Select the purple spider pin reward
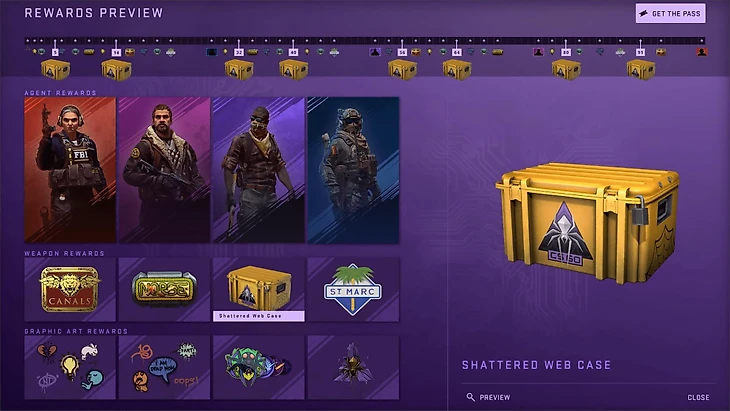This screenshot has height=411, width=730. coord(353,367)
